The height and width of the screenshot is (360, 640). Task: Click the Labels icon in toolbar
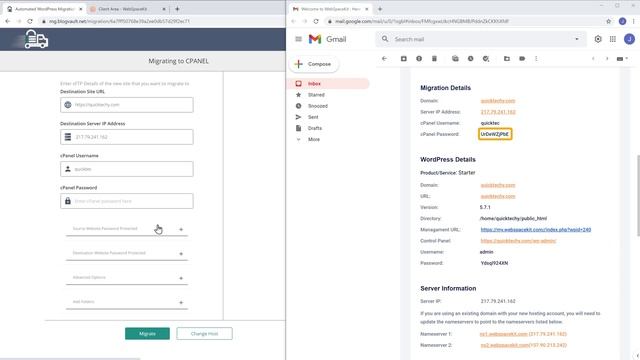(522, 59)
